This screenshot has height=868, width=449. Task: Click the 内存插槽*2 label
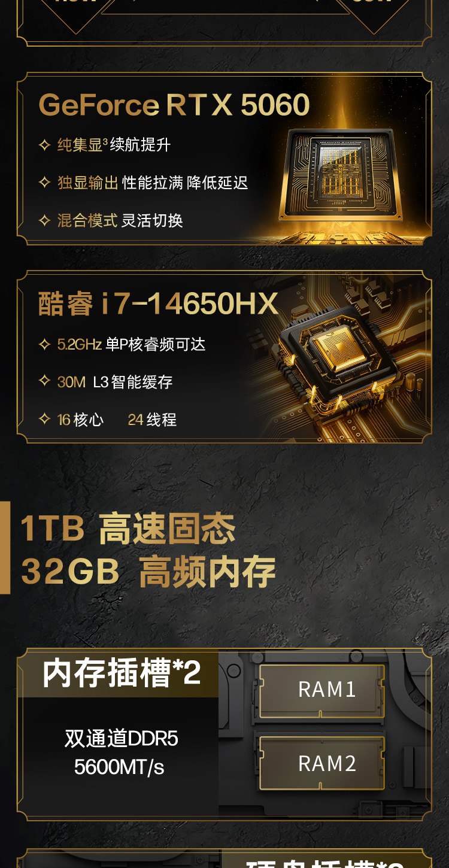122,673
